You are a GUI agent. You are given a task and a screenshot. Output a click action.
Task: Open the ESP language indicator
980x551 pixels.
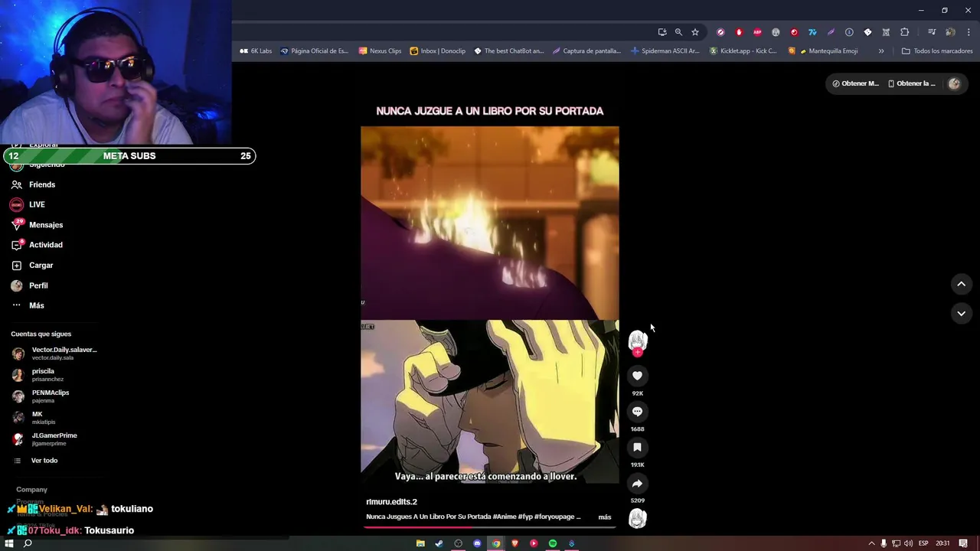(x=923, y=543)
